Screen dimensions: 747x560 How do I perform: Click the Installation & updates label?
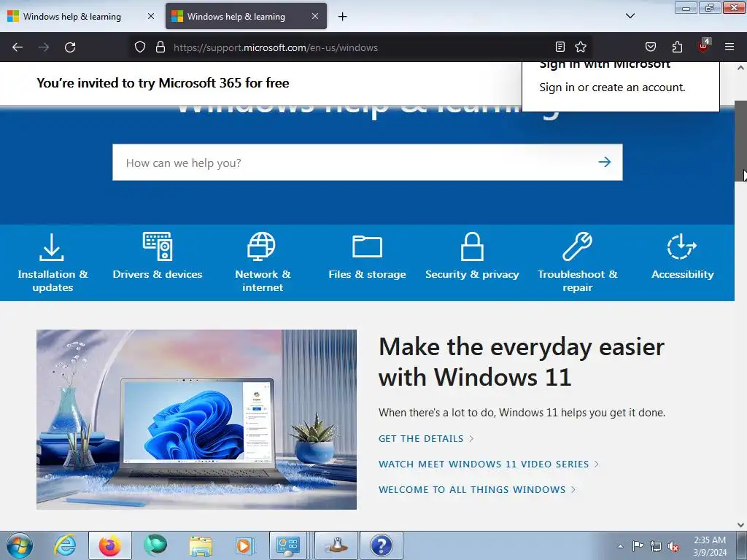[x=53, y=281]
